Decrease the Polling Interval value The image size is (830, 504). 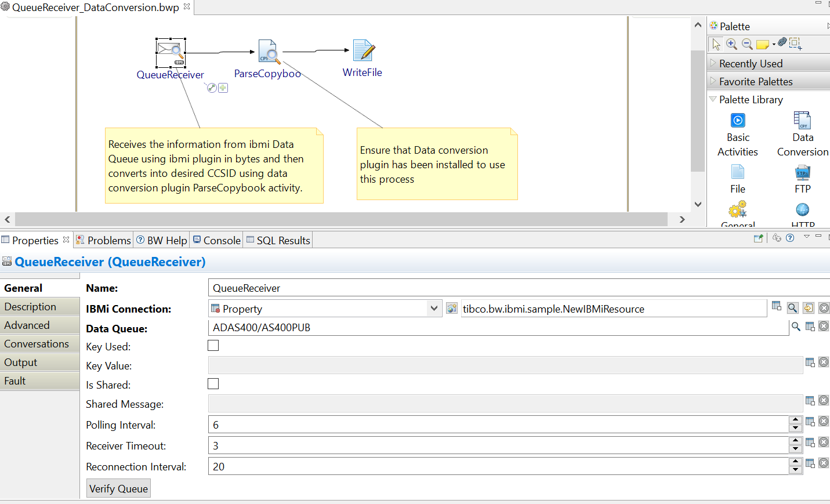coord(795,428)
